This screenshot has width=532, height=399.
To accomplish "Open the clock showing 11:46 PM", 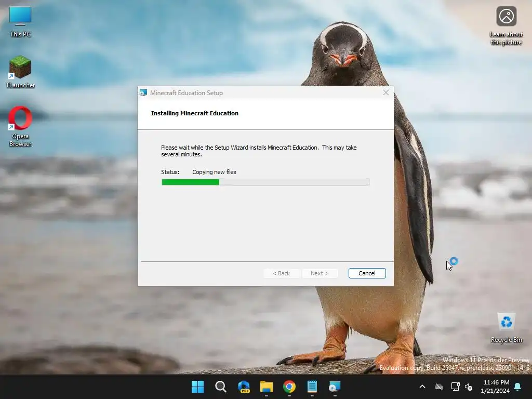I will point(495,387).
